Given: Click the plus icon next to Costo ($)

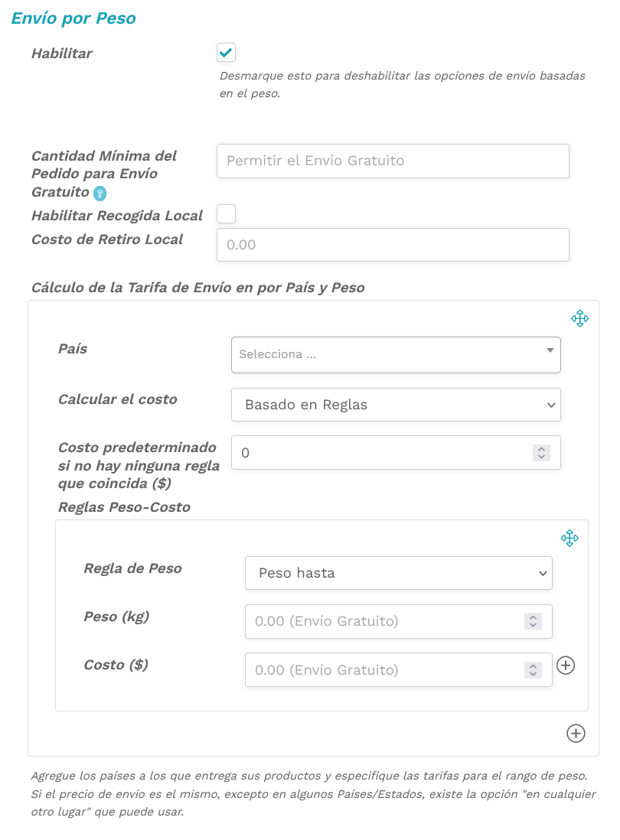Looking at the screenshot, I should (x=566, y=666).
